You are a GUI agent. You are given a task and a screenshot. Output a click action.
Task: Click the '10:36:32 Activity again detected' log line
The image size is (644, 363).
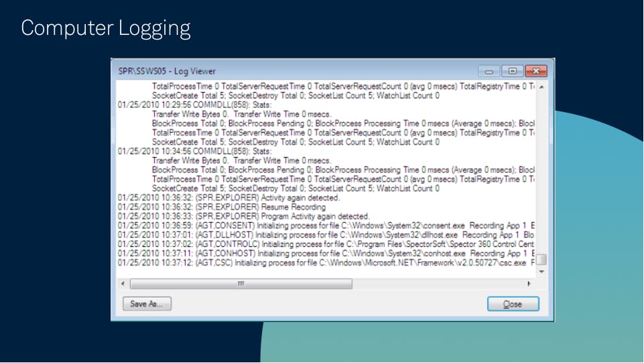pos(229,198)
